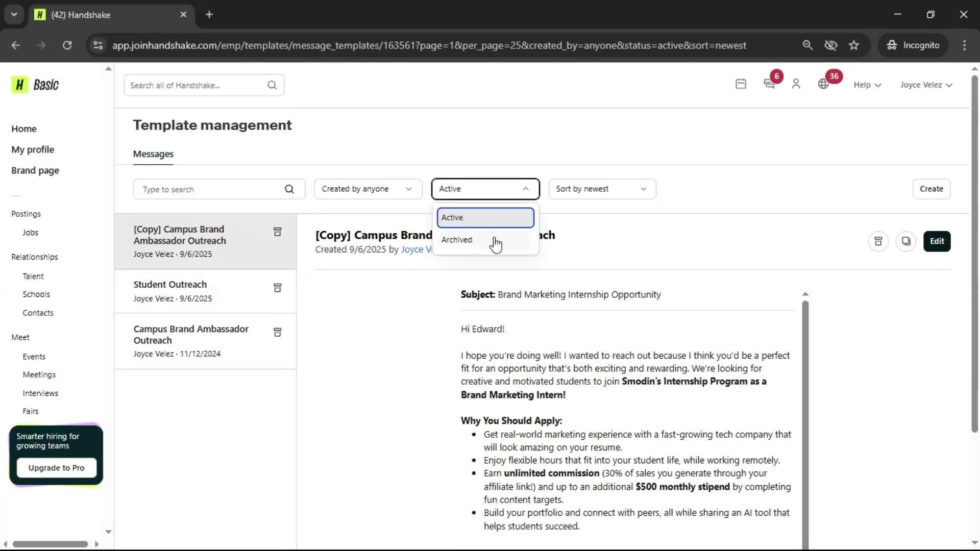Open the calendar icon in header

[x=741, y=84]
